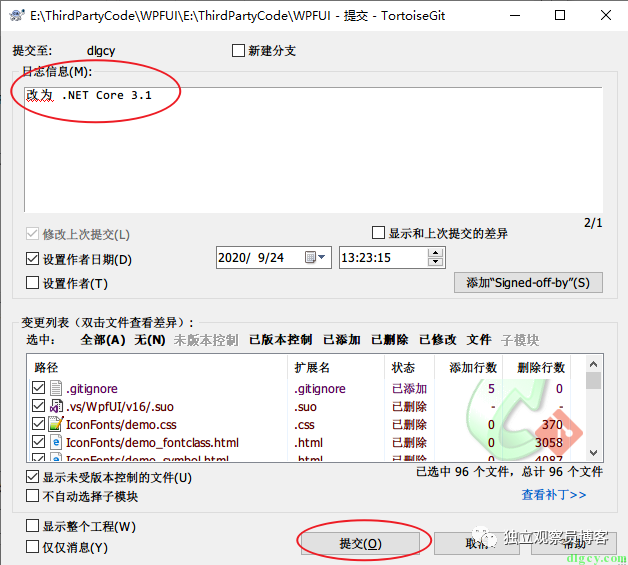The height and width of the screenshot is (565, 628).
Task: Click the dlgcy branch name
Action: [x=101, y=51]
